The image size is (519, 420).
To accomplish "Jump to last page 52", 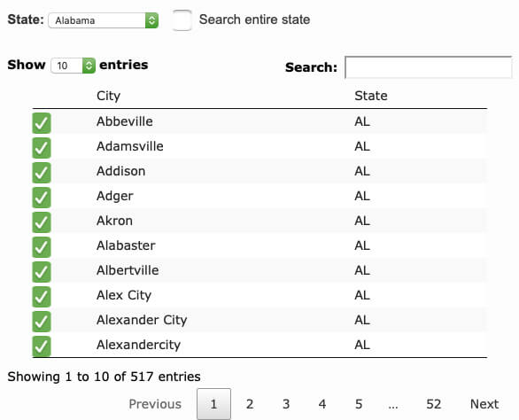I will pyautogui.click(x=434, y=404).
